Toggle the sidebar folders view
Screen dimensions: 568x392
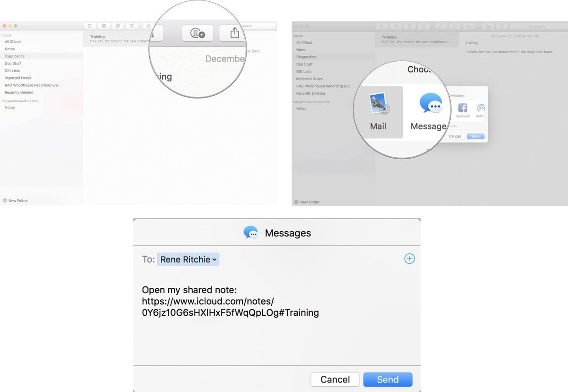point(89,26)
